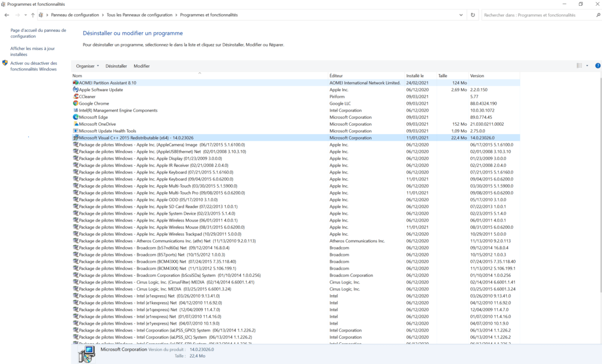Open help using the question mark icon
The width and height of the screenshot is (602, 364).
pos(598,65)
